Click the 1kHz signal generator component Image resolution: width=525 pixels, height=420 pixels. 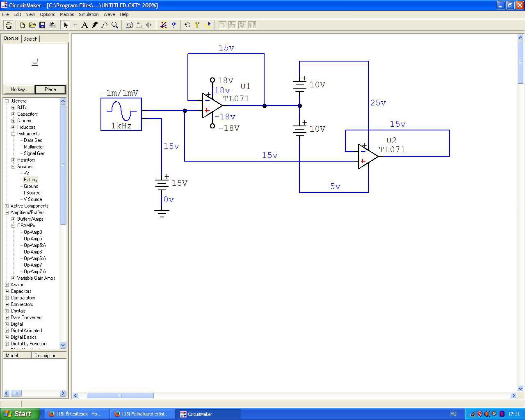[121, 114]
